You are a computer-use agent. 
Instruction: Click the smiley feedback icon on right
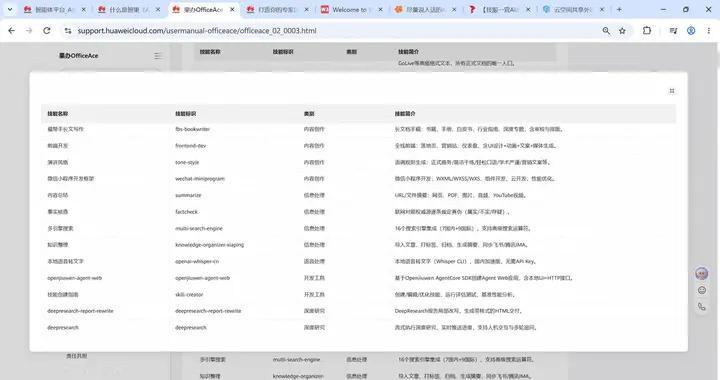click(x=702, y=290)
